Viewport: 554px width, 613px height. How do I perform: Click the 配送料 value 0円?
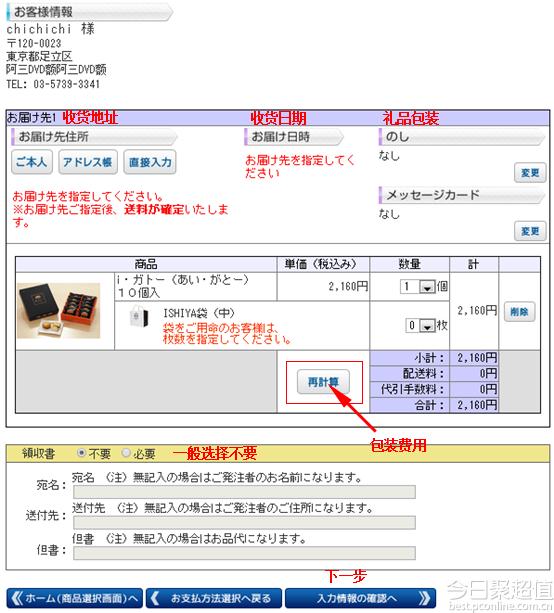tap(488, 374)
